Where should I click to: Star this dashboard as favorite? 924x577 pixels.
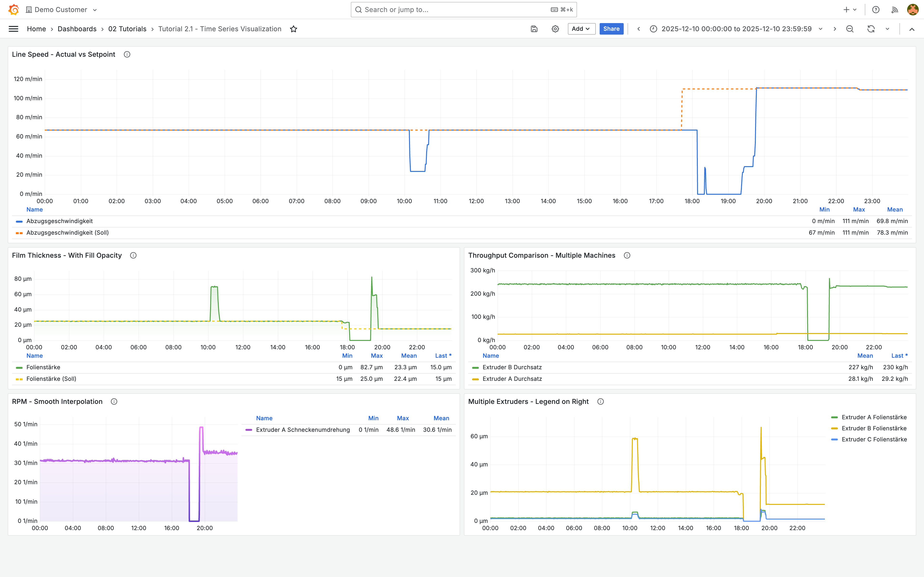pos(293,29)
